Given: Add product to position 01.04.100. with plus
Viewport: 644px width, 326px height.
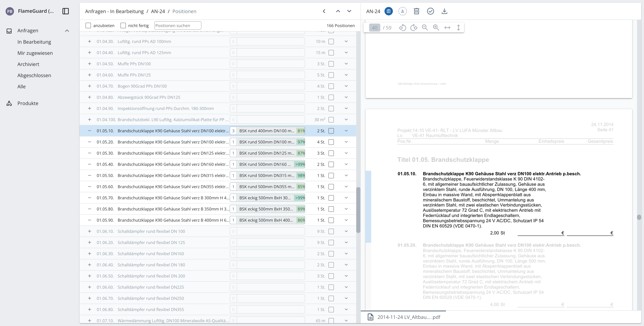Looking at the screenshot, I should point(90,120).
